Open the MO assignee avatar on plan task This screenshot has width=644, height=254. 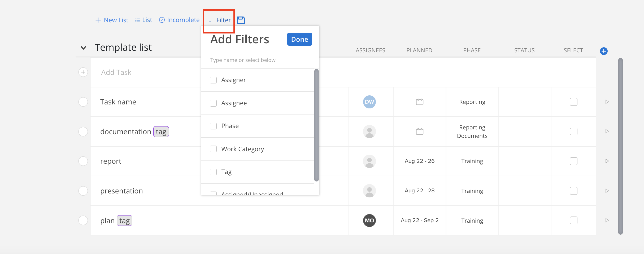(x=369, y=221)
